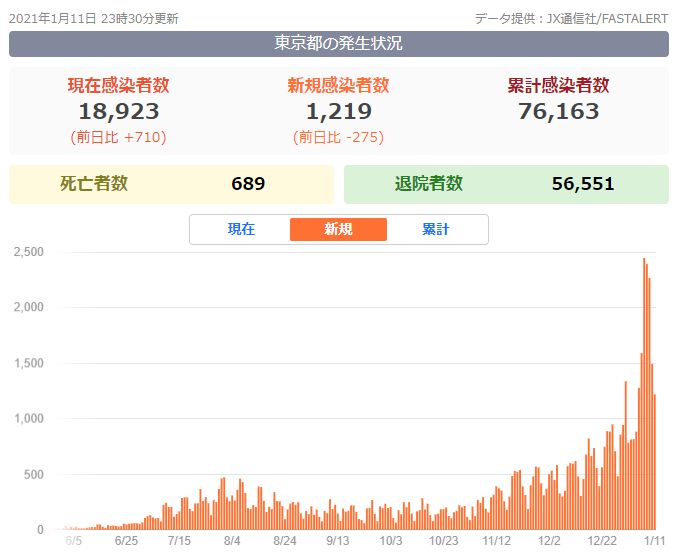Select the 新規 chart tab
Screen dimensions: 688x554
338,229
